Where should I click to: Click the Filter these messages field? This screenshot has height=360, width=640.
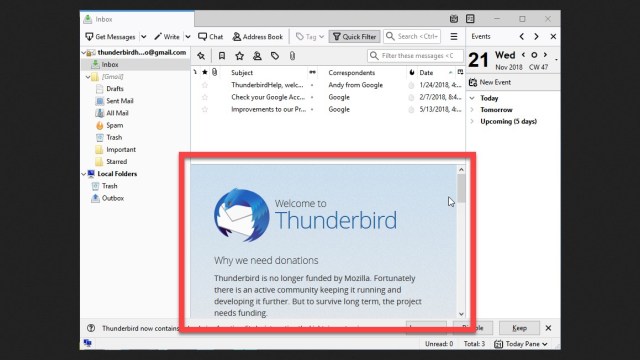pyautogui.click(x=415, y=56)
